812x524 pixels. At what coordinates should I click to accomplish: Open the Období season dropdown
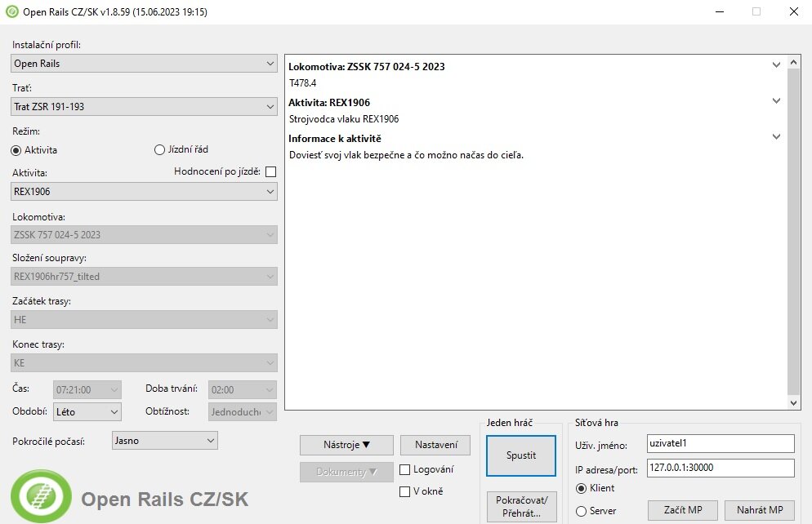point(87,412)
